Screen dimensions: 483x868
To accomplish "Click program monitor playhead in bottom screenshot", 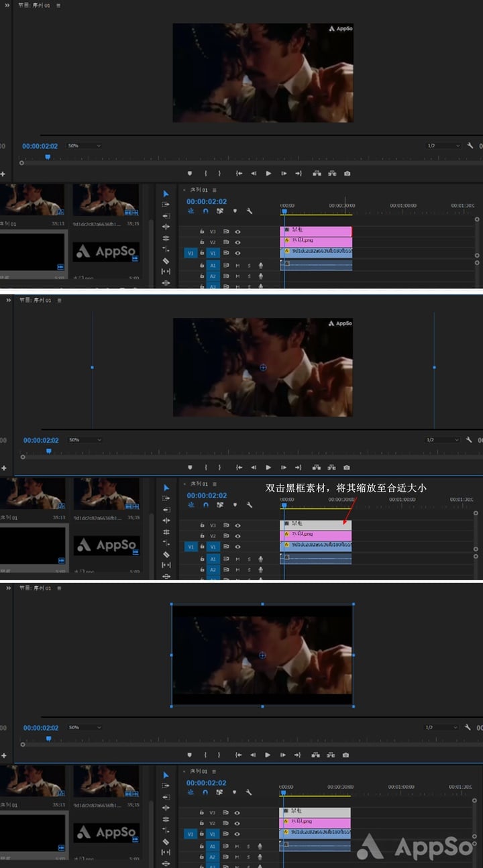I will 48,738.
